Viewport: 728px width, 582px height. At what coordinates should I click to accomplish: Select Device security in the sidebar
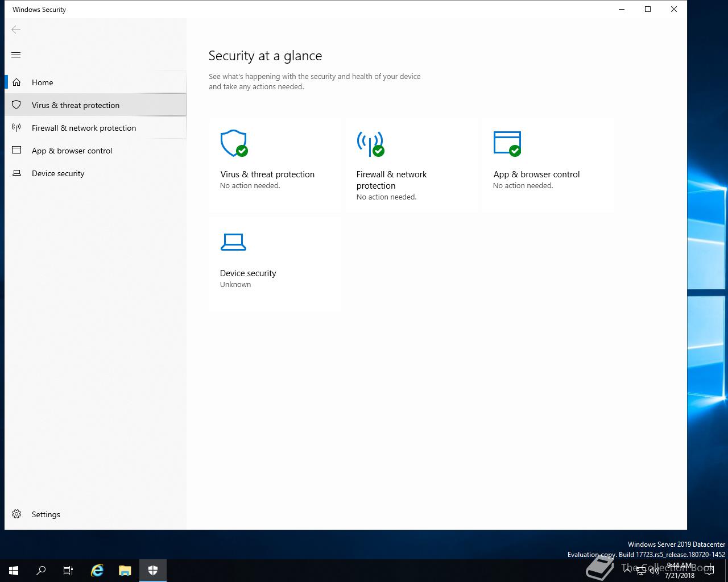point(96,173)
